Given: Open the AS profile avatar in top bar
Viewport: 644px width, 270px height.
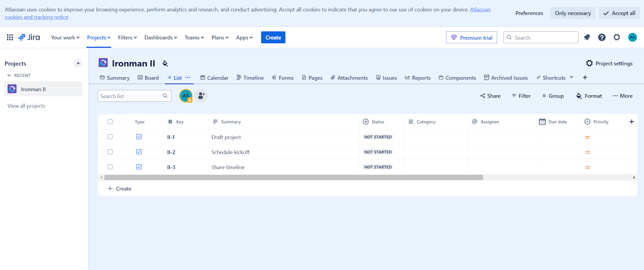Looking at the screenshot, I should click(x=632, y=38).
